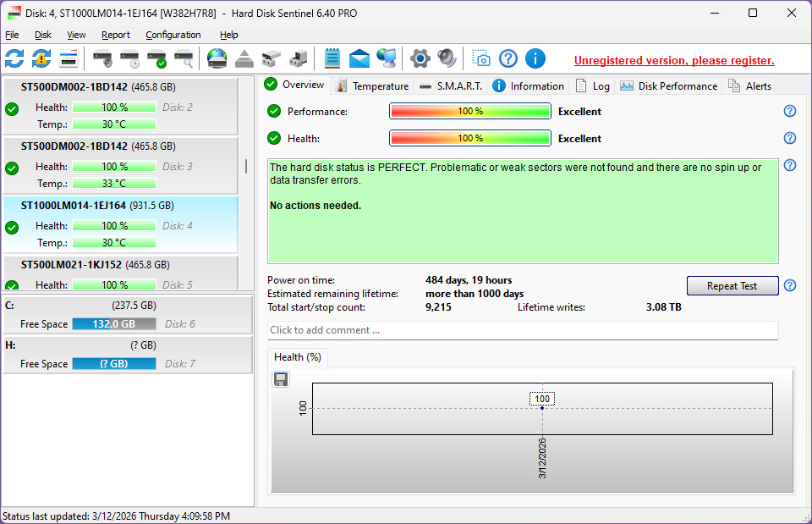Switch to the Log tab
Image resolution: width=812 pixels, height=524 pixels.
point(592,86)
